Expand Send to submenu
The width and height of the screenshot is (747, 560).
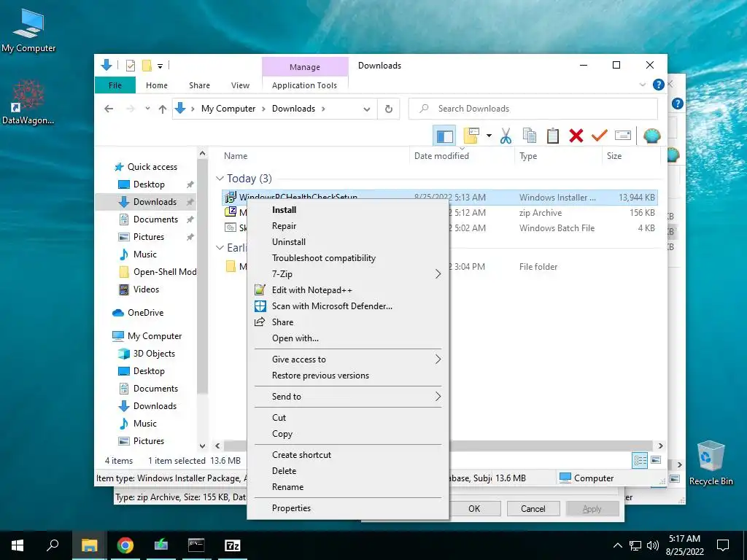348,397
